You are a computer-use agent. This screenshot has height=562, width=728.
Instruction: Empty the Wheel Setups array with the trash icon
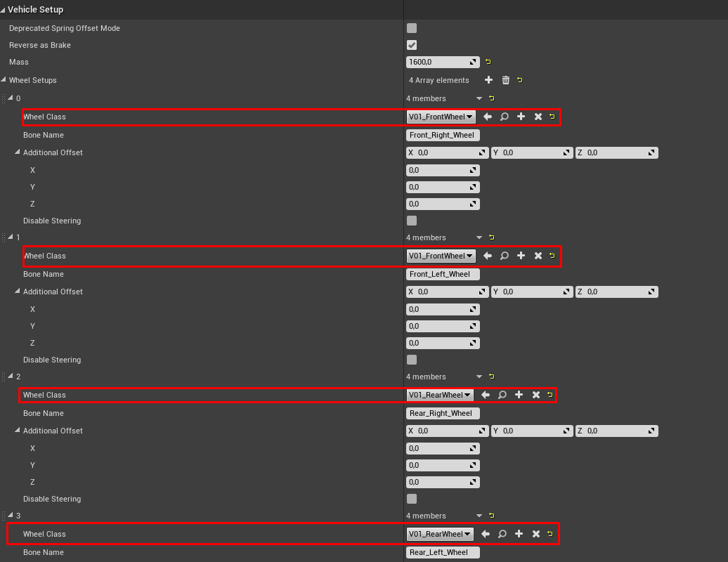pos(506,80)
